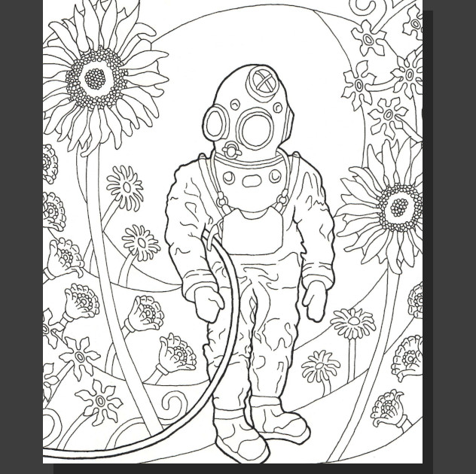Image resolution: width=476 pixels, height=474 pixels.
Task: Click the center of the large top-left sunflower
Action: click(x=96, y=77)
